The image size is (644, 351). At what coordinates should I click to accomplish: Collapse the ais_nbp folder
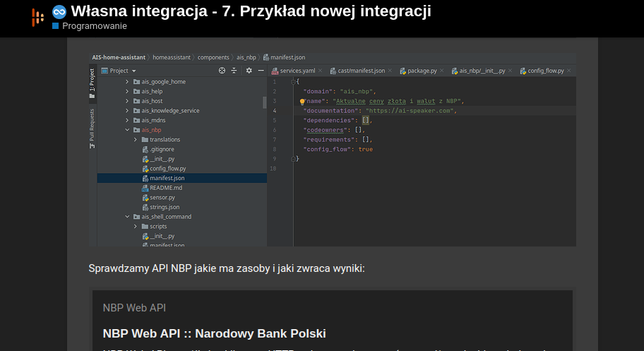[127, 130]
